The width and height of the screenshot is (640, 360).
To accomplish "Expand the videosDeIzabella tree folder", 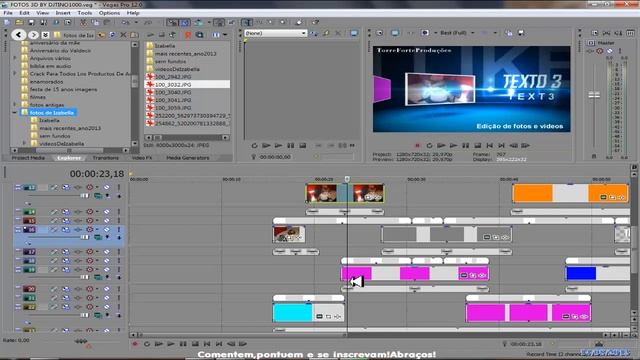I will pos(24,144).
